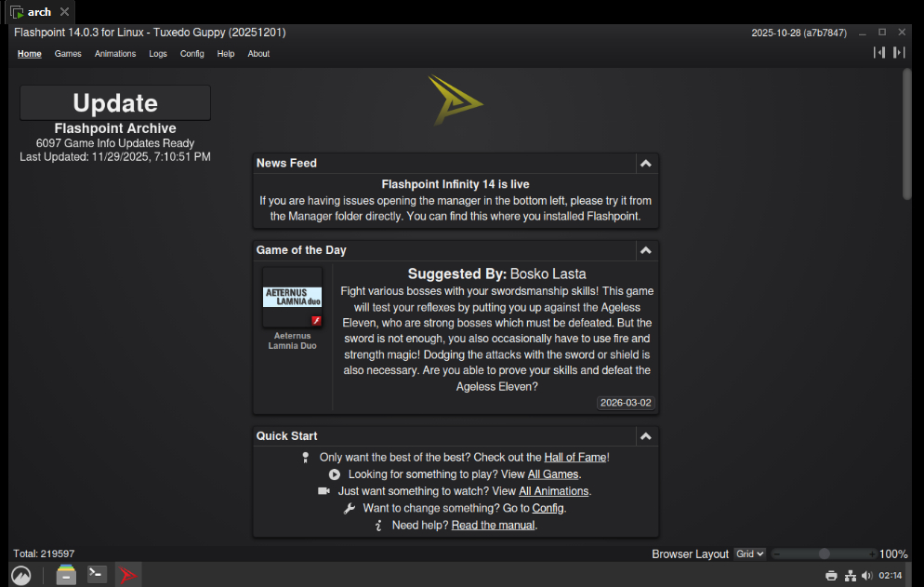
Task: Collapse the Game of the Day section
Action: (x=645, y=250)
